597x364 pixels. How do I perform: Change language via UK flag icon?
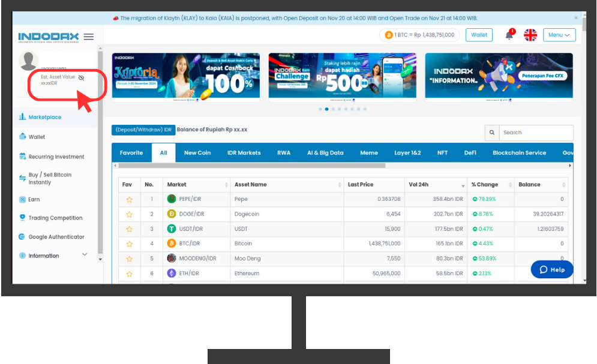(x=530, y=35)
